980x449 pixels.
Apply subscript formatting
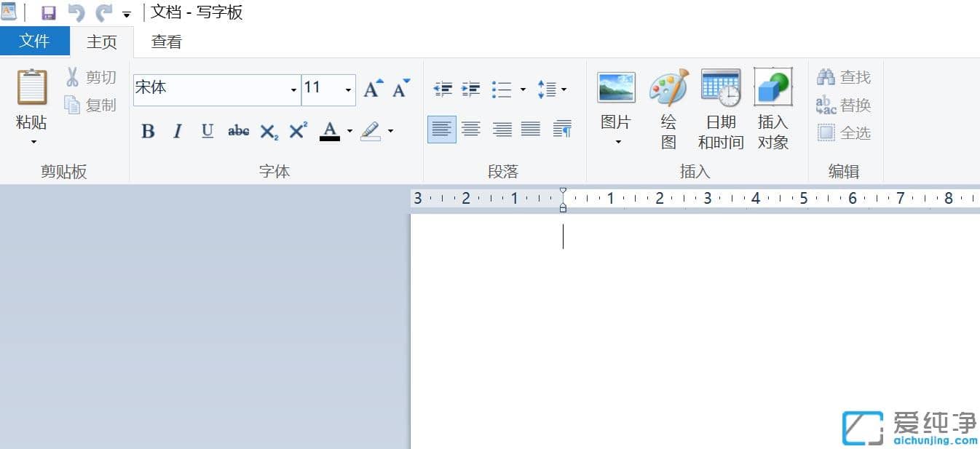[267, 131]
